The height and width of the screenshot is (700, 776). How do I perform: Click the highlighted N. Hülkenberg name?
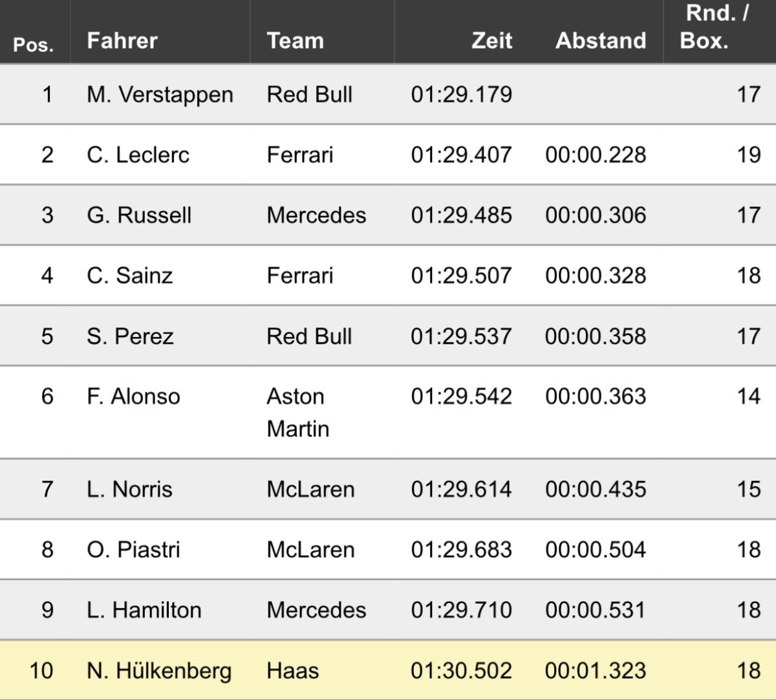[x=159, y=671]
